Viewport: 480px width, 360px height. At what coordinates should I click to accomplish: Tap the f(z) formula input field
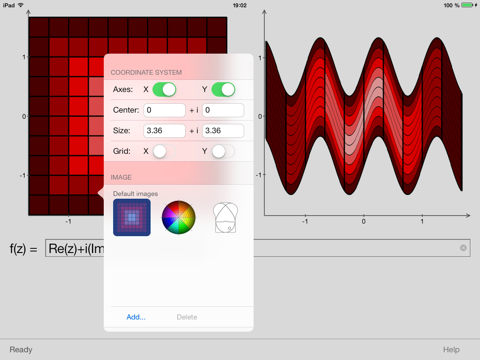coord(258,248)
